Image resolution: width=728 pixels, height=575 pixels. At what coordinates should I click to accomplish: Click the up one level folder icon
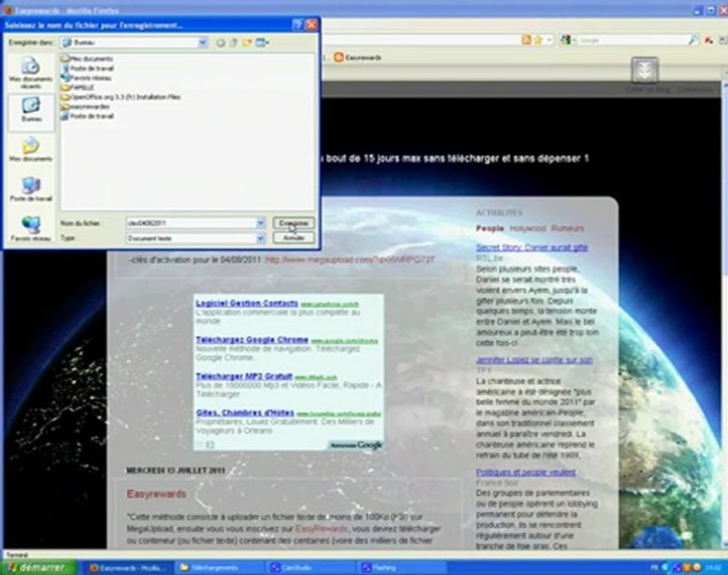[x=234, y=43]
